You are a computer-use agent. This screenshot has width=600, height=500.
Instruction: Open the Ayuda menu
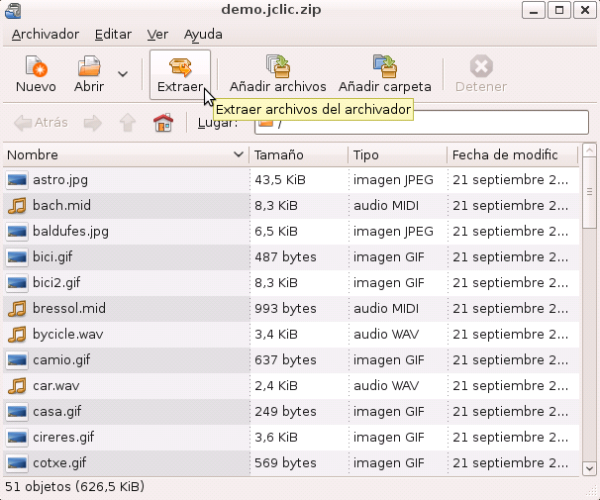[x=203, y=34]
